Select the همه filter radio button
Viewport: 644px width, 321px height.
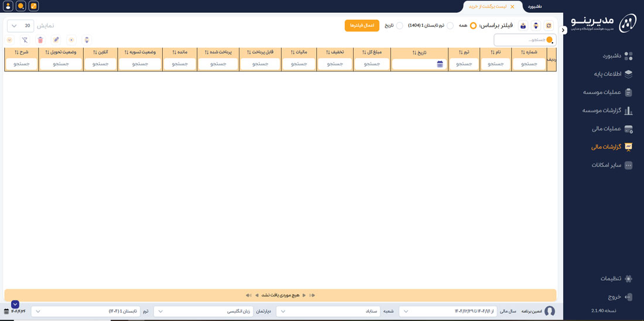[x=473, y=26]
